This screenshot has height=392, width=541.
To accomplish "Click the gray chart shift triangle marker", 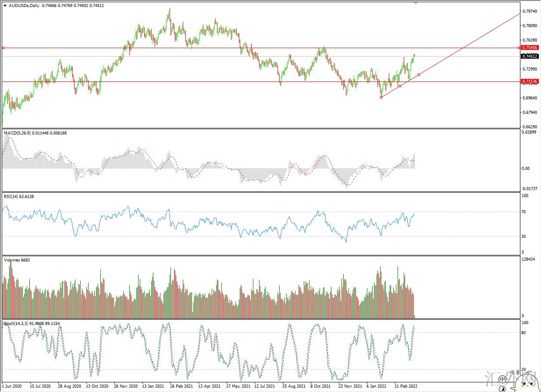I will click(x=416, y=3).
